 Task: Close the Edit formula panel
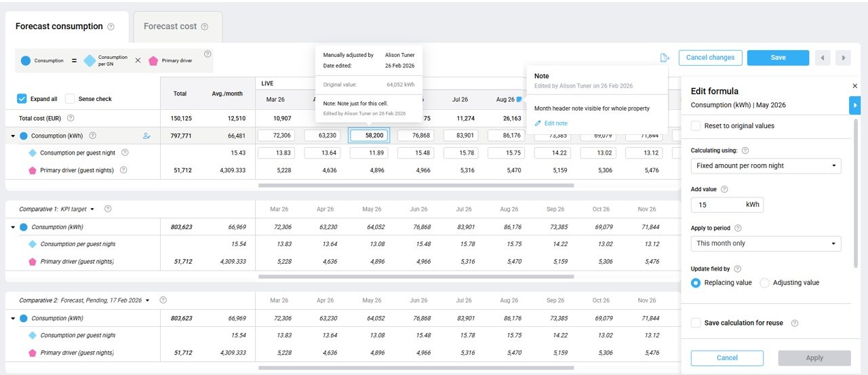pyautogui.click(x=854, y=86)
